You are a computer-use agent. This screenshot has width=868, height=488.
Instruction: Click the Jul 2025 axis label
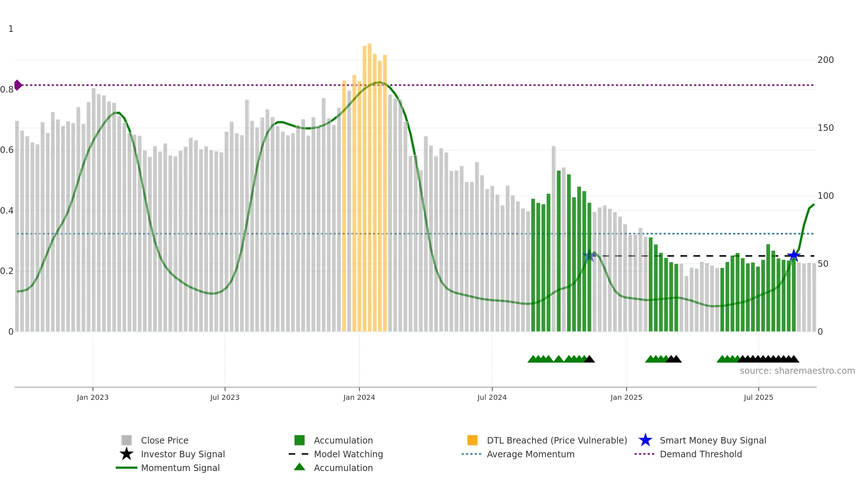point(758,397)
